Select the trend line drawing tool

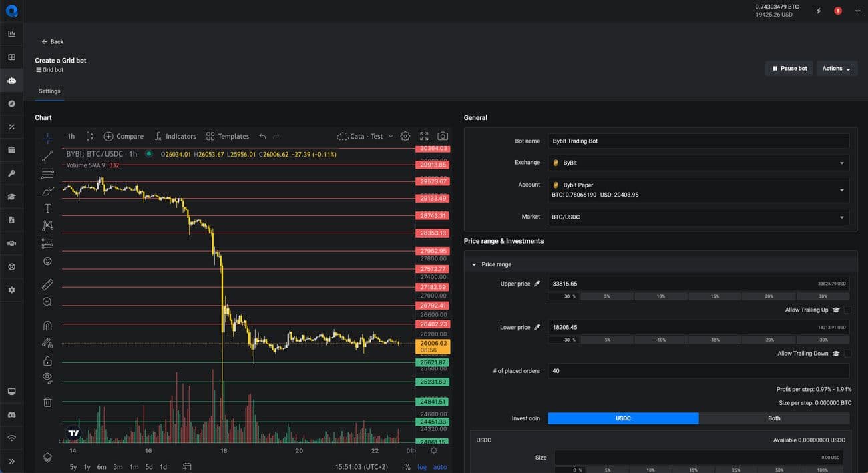tap(47, 156)
